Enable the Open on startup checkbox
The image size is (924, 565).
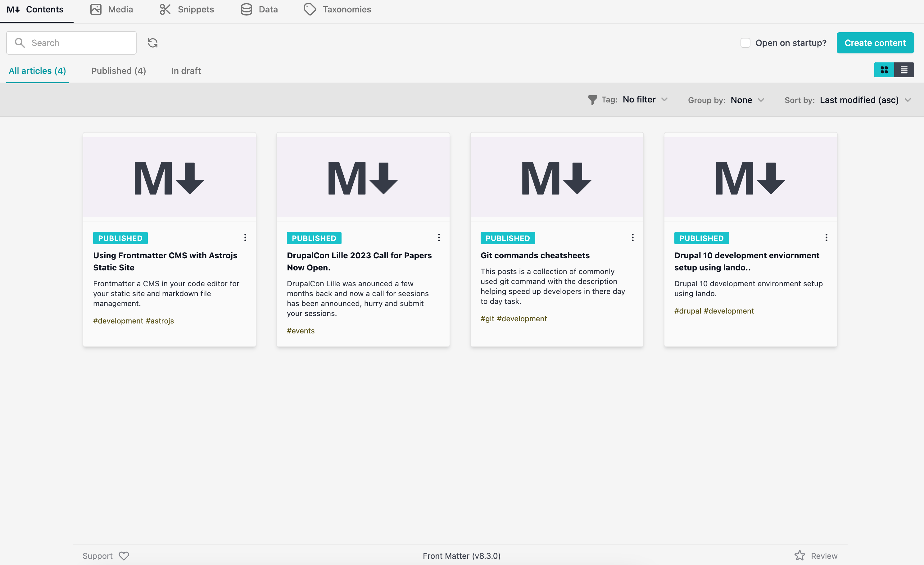(x=745, y=43)
